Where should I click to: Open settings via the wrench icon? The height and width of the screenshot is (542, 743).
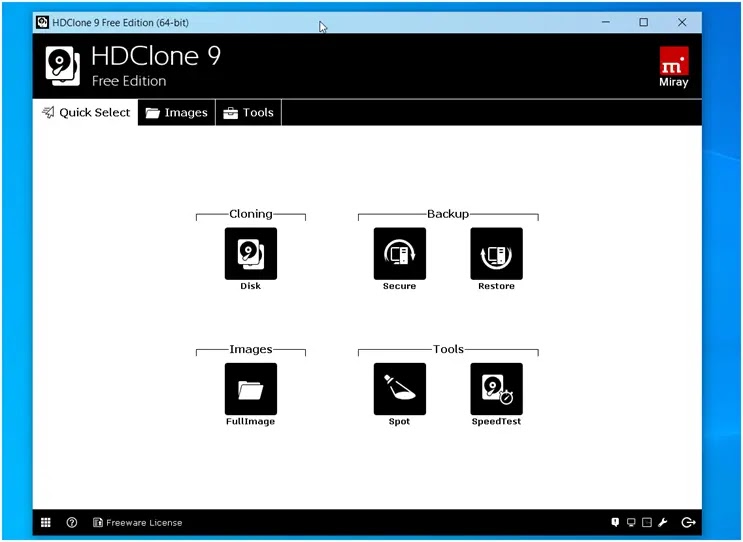click(662, 522)
